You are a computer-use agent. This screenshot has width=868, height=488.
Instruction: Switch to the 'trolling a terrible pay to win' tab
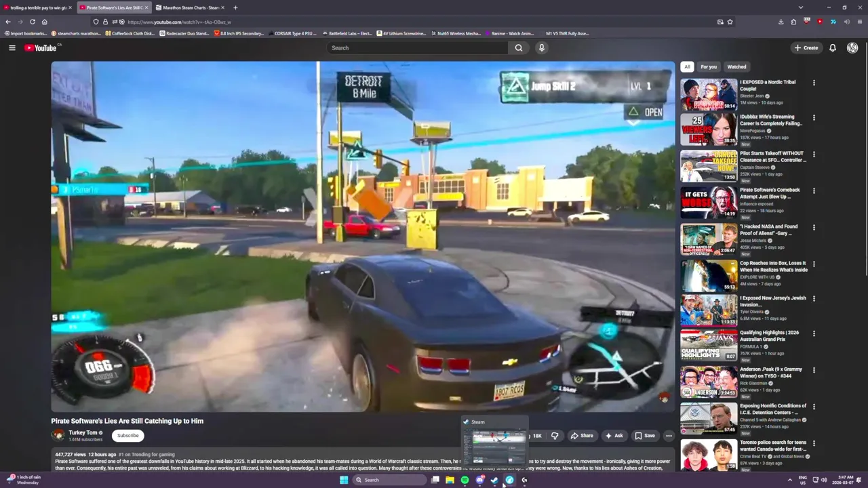pos(37,7)
